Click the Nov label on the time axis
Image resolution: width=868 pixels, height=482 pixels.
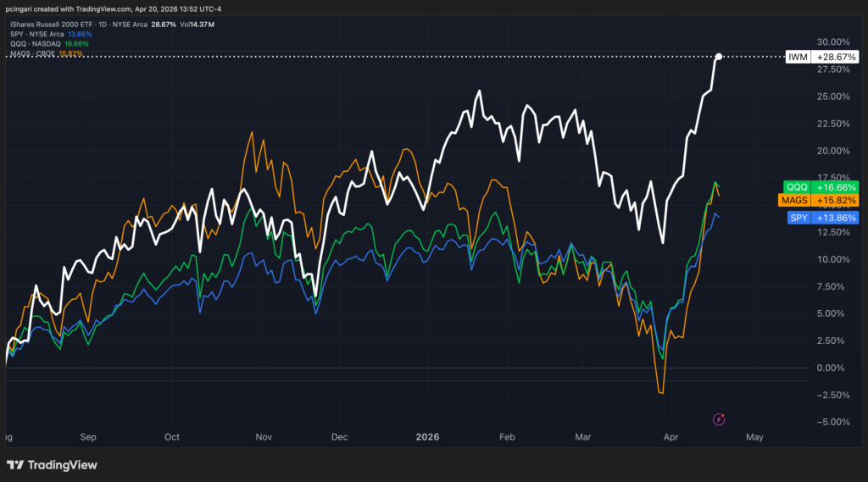tap(264, 436)
